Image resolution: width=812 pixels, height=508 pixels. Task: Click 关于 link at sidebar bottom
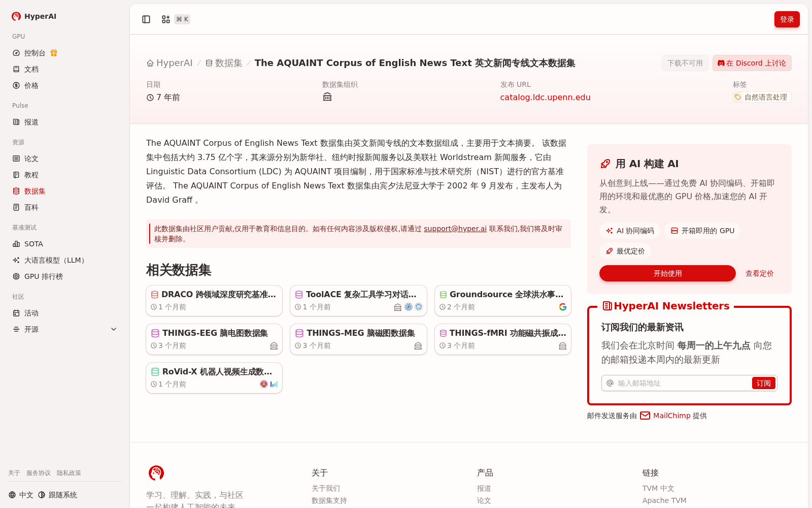pos(14,473)
